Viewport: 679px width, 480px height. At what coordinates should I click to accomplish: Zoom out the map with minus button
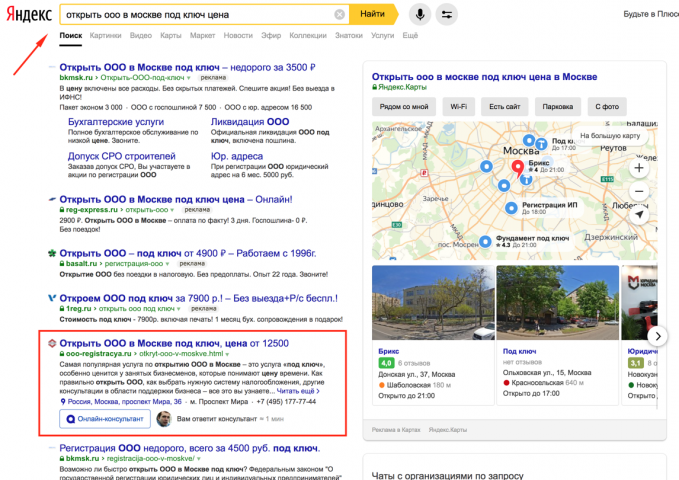click(x=639, y=191)
